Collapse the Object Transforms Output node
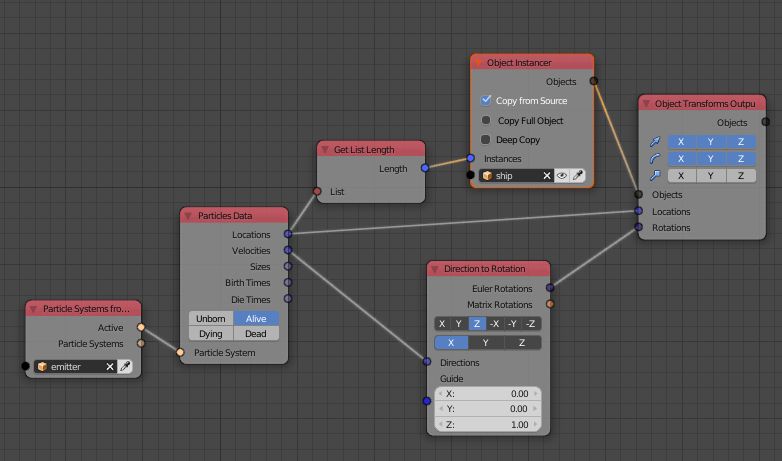Screen dimensions: 782x461 pyautogui.click(x=646, y=104)
